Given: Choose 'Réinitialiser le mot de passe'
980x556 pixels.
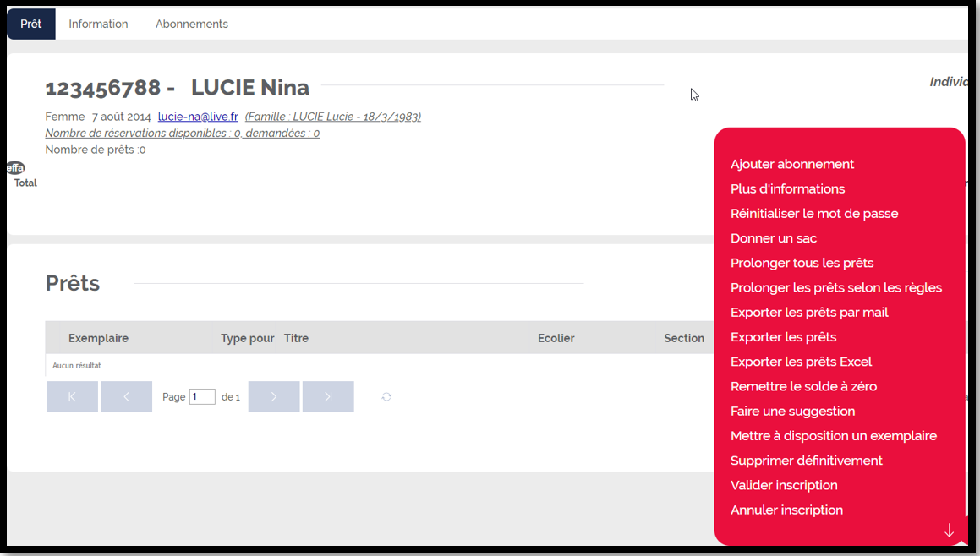Looking at the screenshot, I should coord(814,214).
